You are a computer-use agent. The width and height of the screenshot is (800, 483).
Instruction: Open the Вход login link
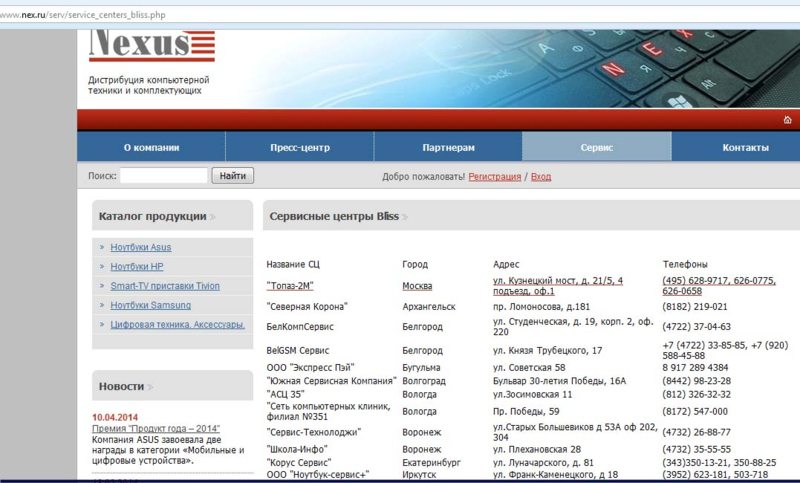click(541, 176)
